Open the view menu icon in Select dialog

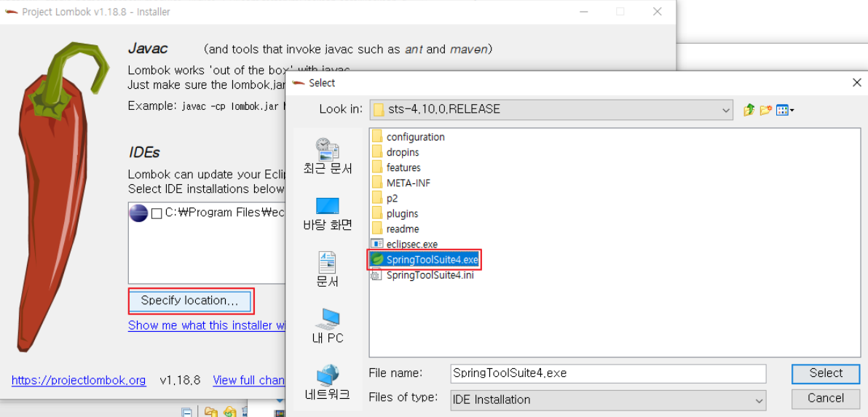[785, 109]
